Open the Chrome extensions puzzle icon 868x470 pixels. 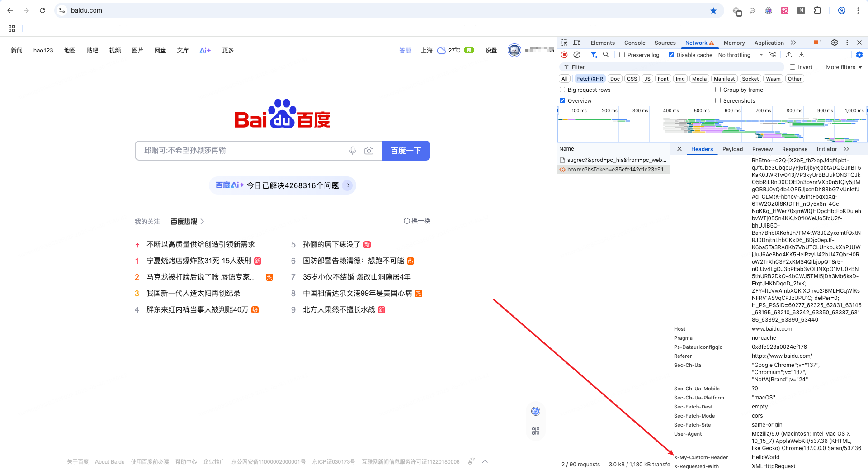(x=817, y=10)
